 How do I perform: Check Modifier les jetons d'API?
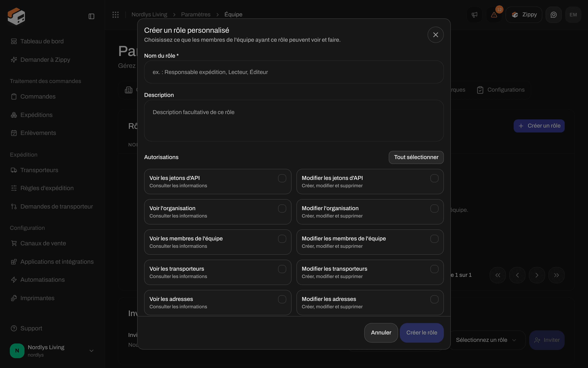point(434,178)
